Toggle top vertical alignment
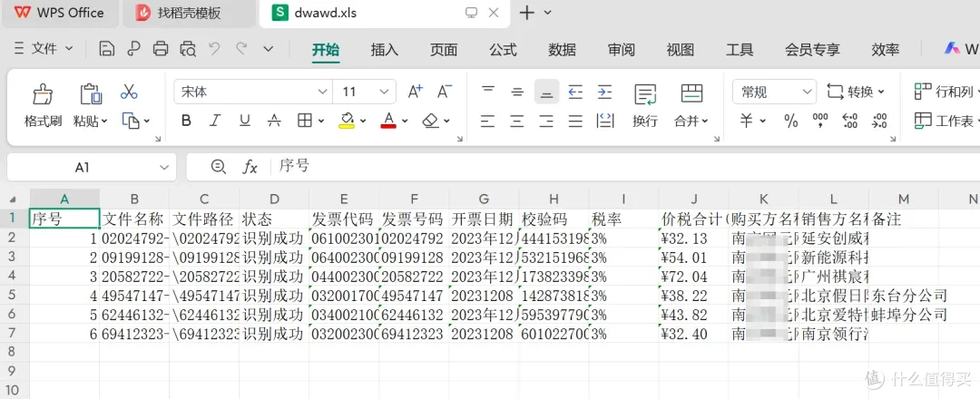The image size is (980, 399). pos(488,92)
